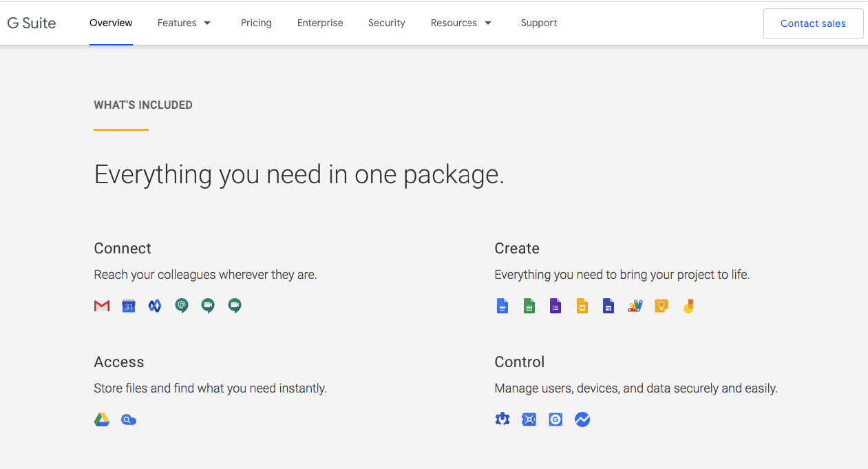Click the headline "Everything you need in one package."
Screen dimensions: 868x469
pyautogui.click(x=299, y=175)
